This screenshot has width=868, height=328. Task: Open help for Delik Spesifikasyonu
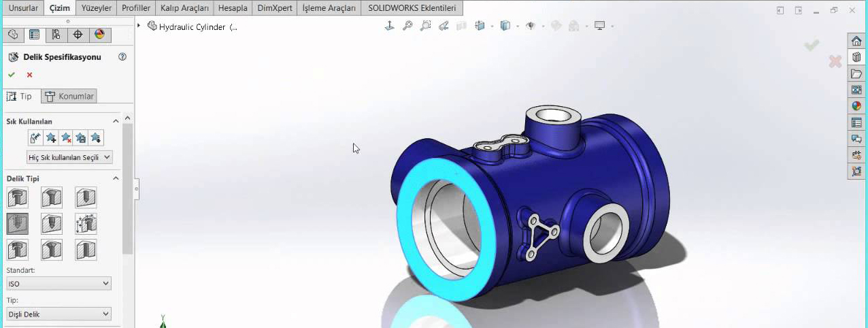122,57
